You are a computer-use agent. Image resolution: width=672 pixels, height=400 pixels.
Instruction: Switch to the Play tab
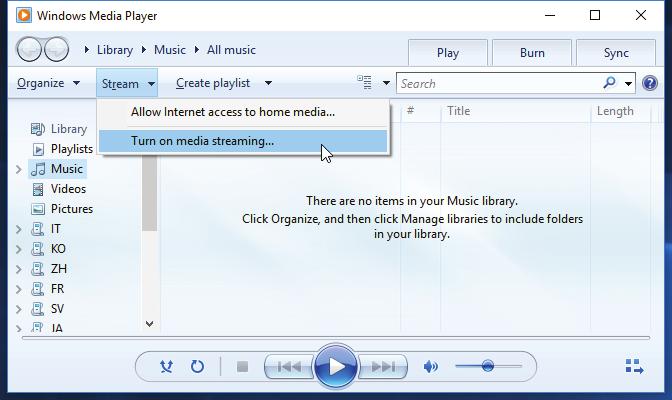448,53
